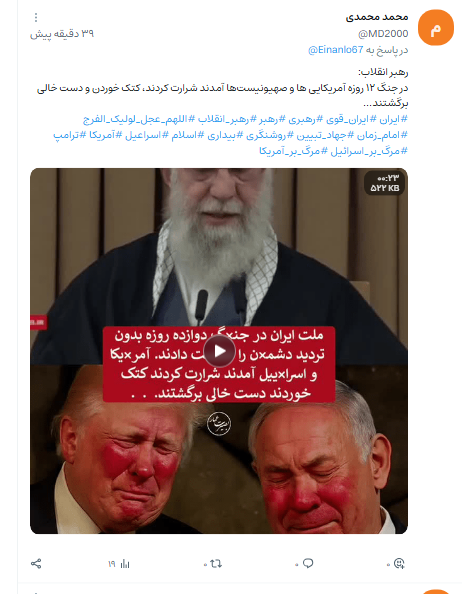
Task: Click the محمد محمدی display name
Action: [x=377, y=17]
